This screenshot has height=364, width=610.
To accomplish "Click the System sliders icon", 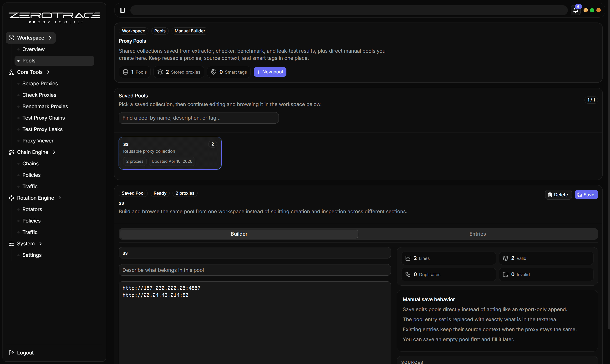I will 11,243.
